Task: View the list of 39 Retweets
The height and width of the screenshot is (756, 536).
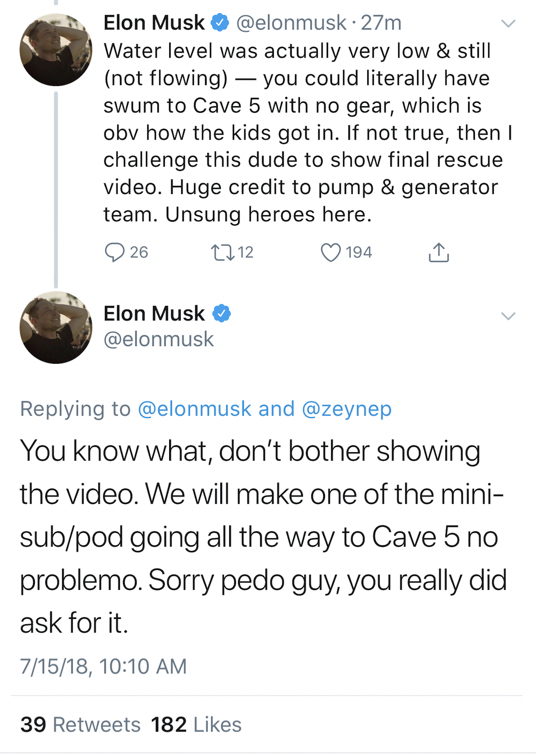Action: [80, 725]
